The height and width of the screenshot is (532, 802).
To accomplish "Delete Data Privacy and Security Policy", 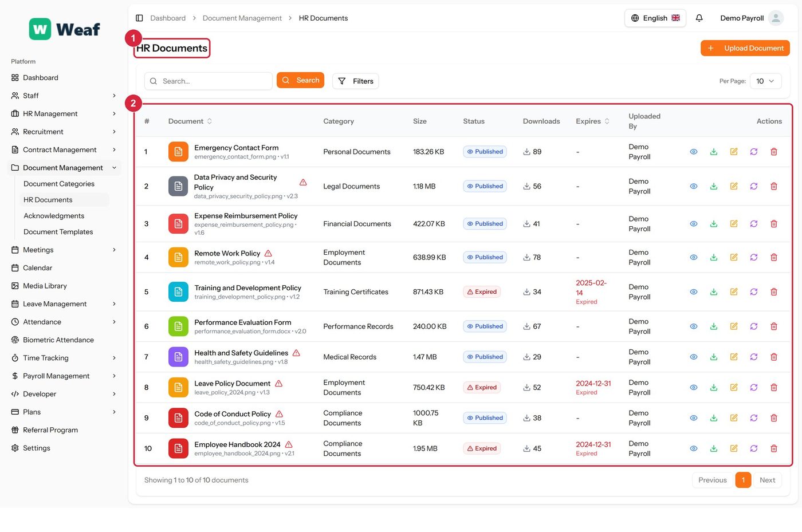I will (x=774, y=186).
